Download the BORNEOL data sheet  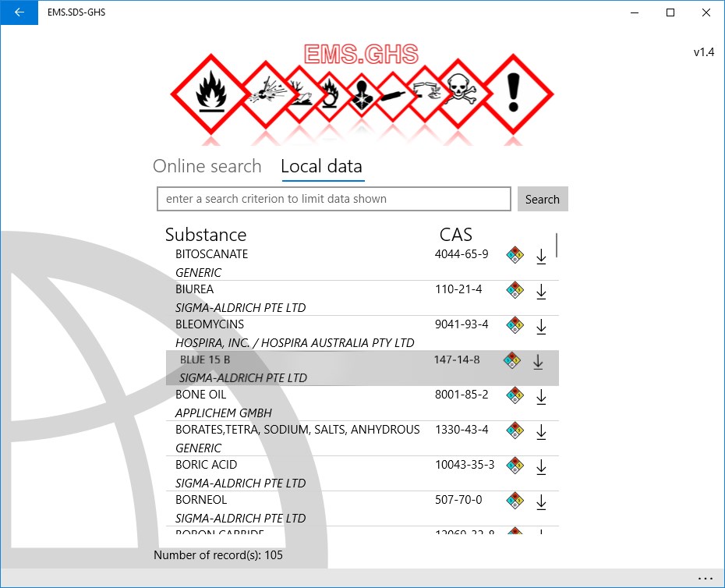click(541, 502)
